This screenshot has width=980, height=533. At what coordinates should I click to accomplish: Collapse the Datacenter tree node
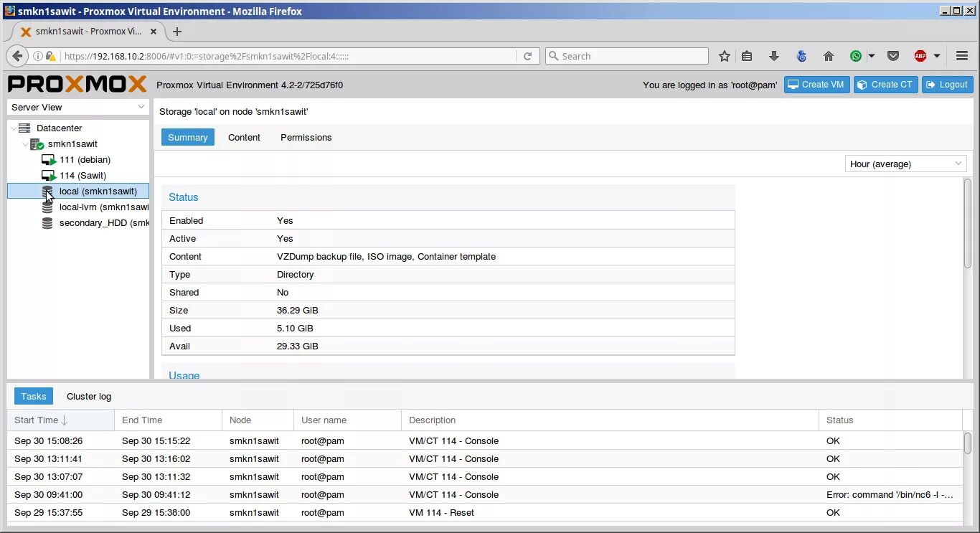pos(14,128)
